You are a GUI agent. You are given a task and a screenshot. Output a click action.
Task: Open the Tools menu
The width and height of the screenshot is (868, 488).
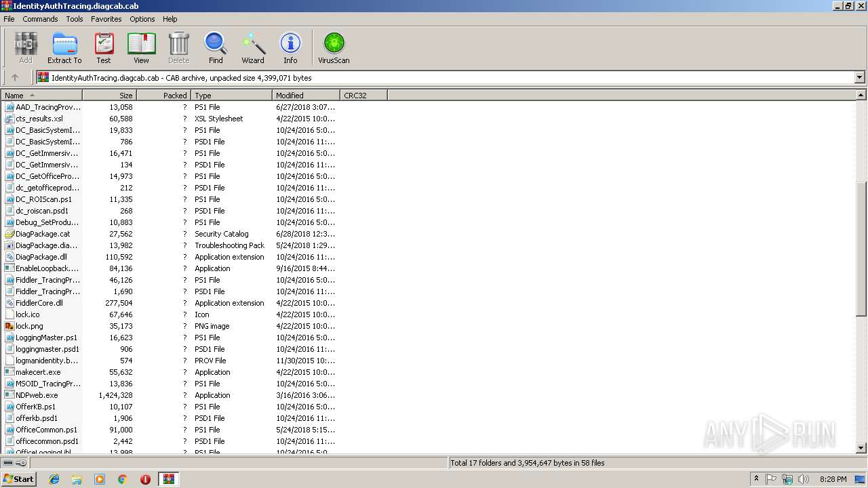point(75,19)
